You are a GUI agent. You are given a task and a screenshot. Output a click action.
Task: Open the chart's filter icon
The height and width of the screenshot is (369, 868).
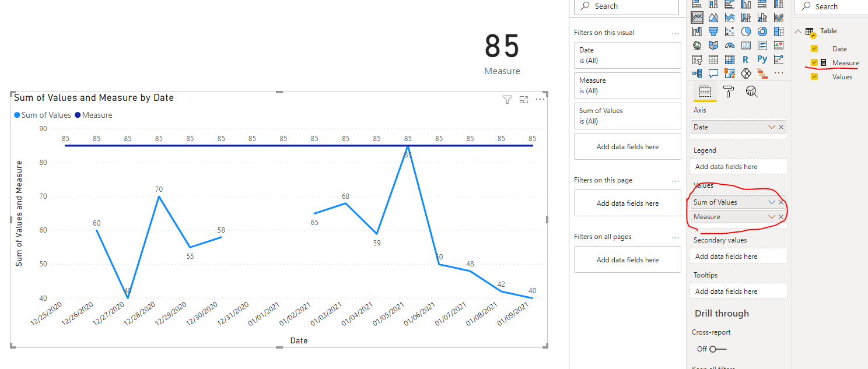click(508, 100)
